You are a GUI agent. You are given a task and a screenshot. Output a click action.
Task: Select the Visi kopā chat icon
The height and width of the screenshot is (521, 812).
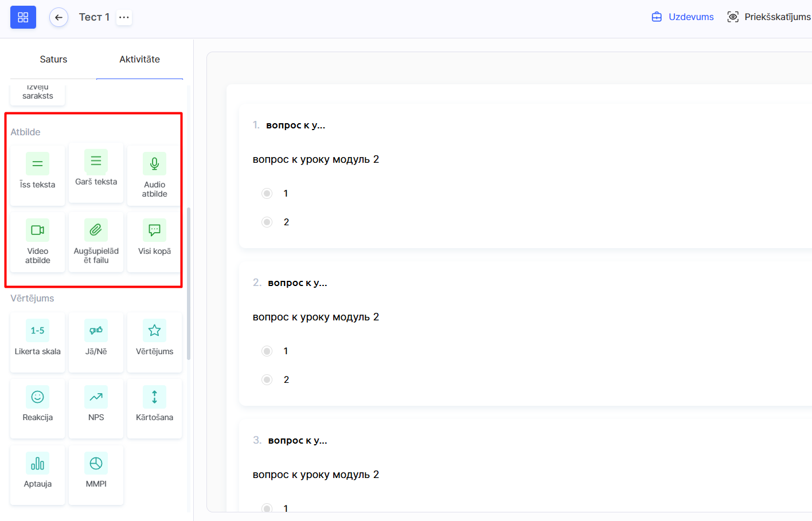154,230
